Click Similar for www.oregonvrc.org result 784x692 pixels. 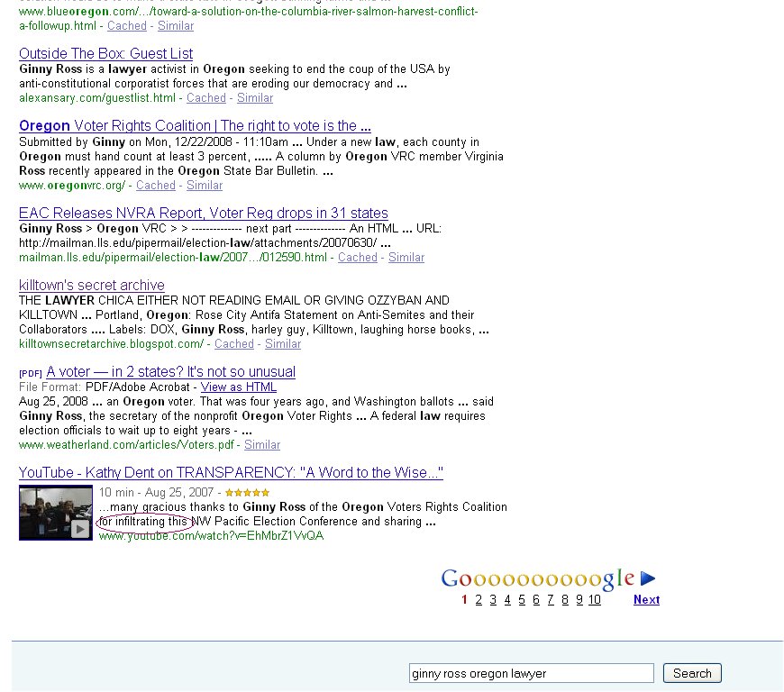pyautogui.click(x=205, y=186)
